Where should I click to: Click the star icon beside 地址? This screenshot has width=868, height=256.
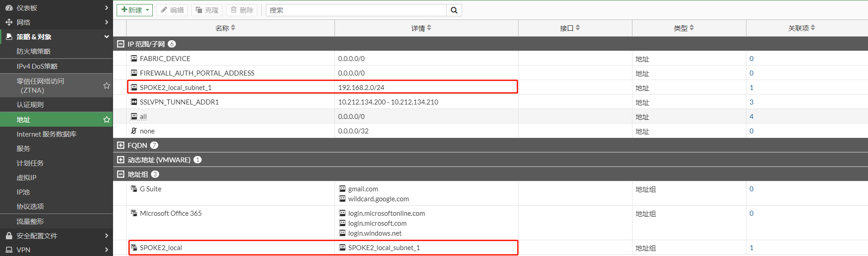(x=107, y=120)
